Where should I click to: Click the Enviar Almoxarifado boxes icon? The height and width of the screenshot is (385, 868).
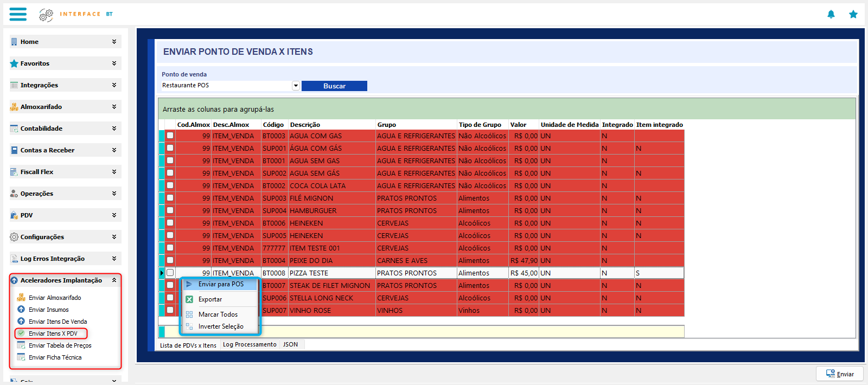[21, 297]
